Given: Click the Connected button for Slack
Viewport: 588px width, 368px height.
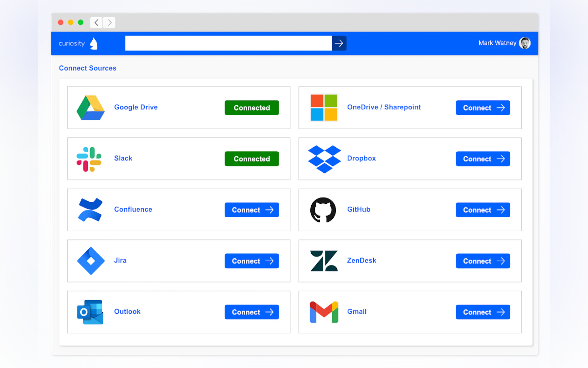Looking at the screenshot, I should coord(252,159).
